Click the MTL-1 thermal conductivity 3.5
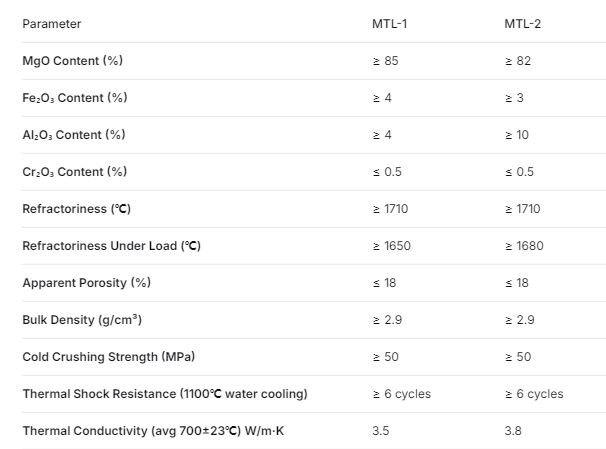Screen dimensions: 606x449 pyautogui.click(x=381, y=431)
